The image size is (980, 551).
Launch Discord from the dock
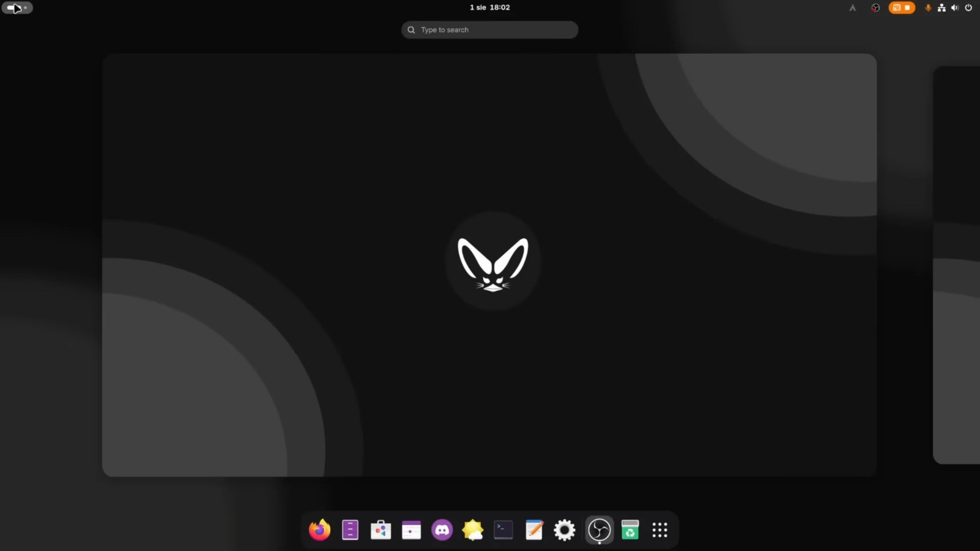[442, 530]
